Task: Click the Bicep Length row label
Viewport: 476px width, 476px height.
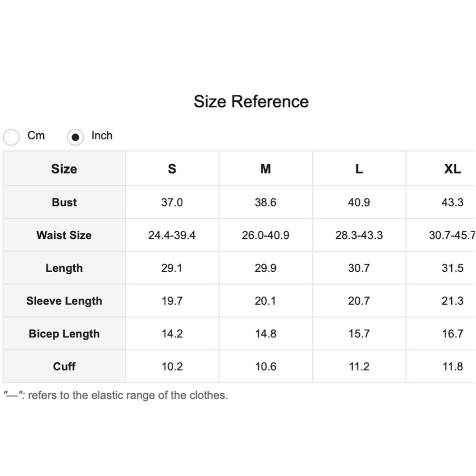Action: (64, 334)
